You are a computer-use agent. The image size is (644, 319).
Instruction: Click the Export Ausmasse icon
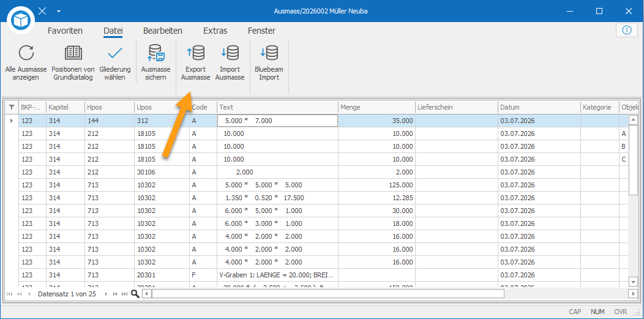195,53
